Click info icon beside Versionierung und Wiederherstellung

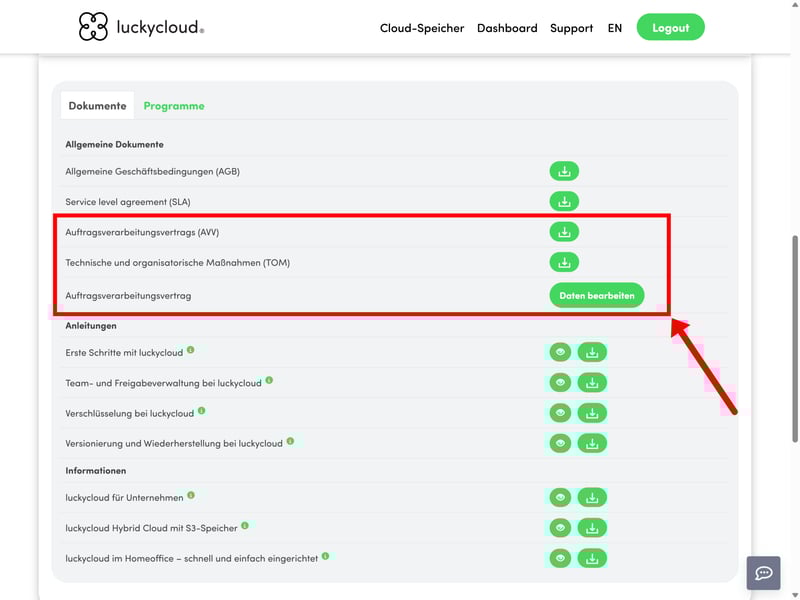pyautogui.click(x=290, y=441)
